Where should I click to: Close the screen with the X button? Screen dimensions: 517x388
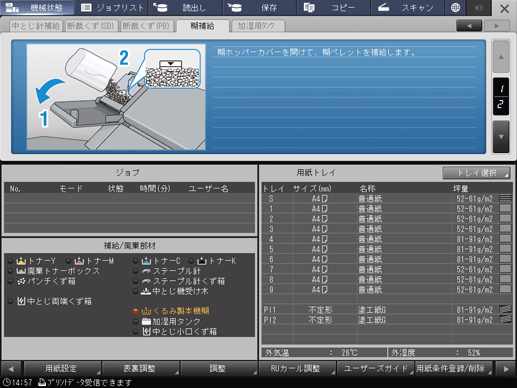point(504,8)
